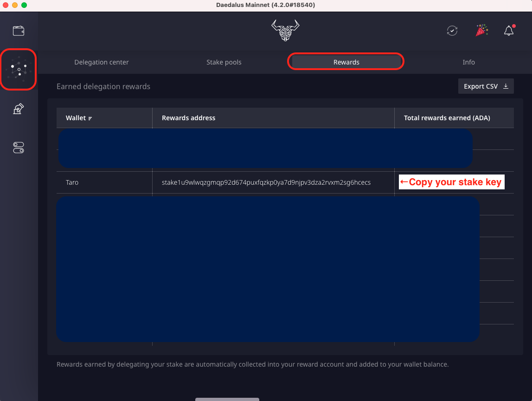Viewport: 532px width, 401px height.
Task: Open the settings toggles icon in the sidebar
Action: (x=19, y=148)
